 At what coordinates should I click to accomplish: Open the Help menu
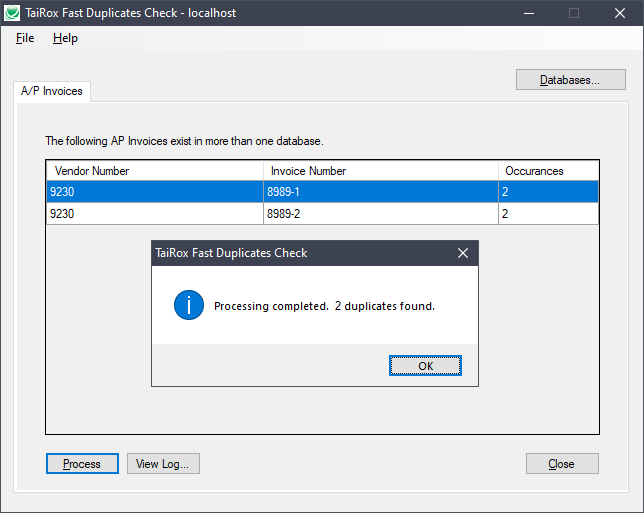65,38
